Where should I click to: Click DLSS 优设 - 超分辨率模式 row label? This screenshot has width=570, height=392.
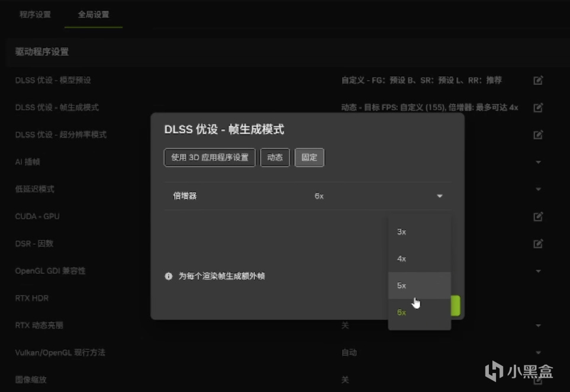61,135
